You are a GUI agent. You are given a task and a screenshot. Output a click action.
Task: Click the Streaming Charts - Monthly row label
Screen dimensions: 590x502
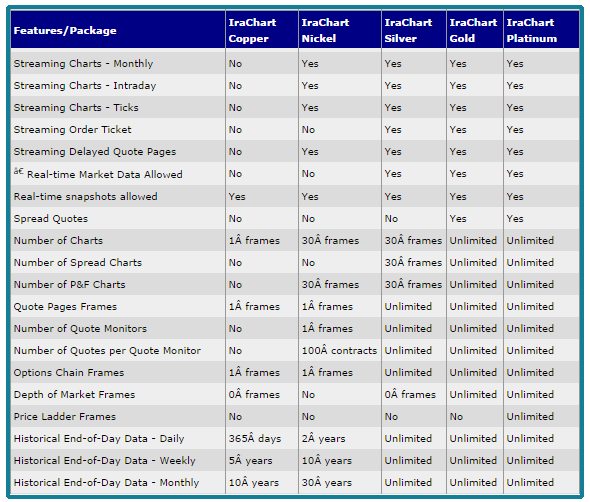coord(83,64)
